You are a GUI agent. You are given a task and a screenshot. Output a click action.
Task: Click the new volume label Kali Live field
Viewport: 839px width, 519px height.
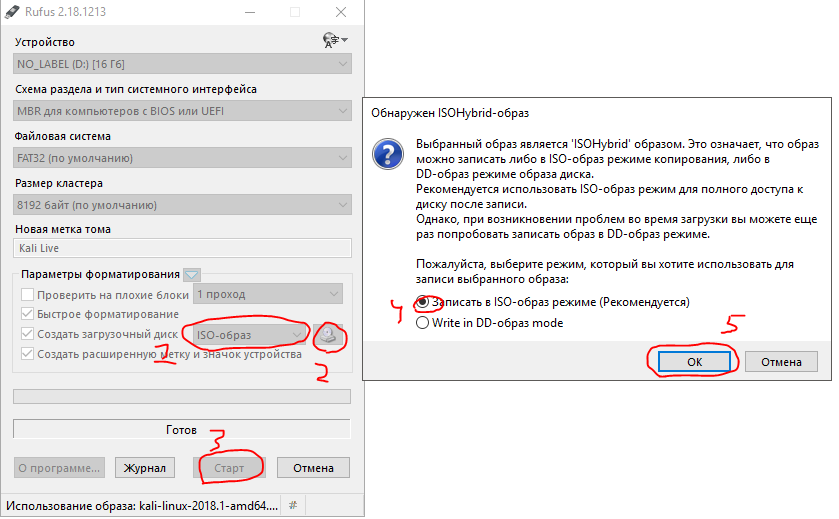pos(182,248)
